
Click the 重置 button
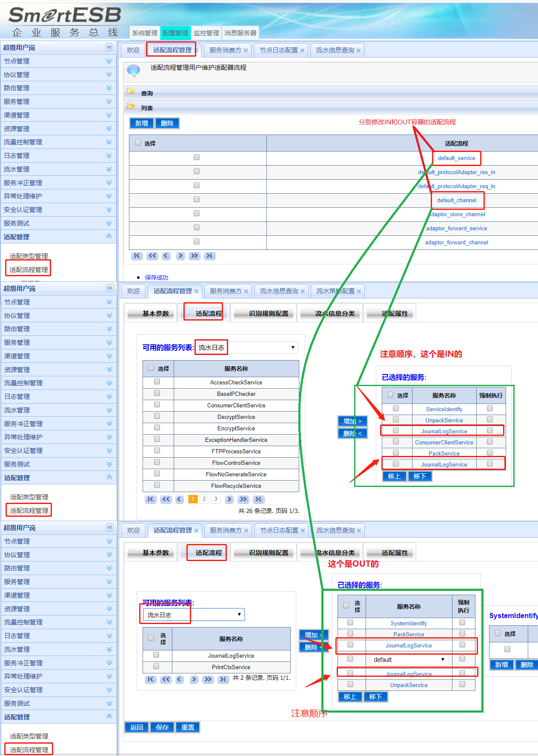coord(188,727)
